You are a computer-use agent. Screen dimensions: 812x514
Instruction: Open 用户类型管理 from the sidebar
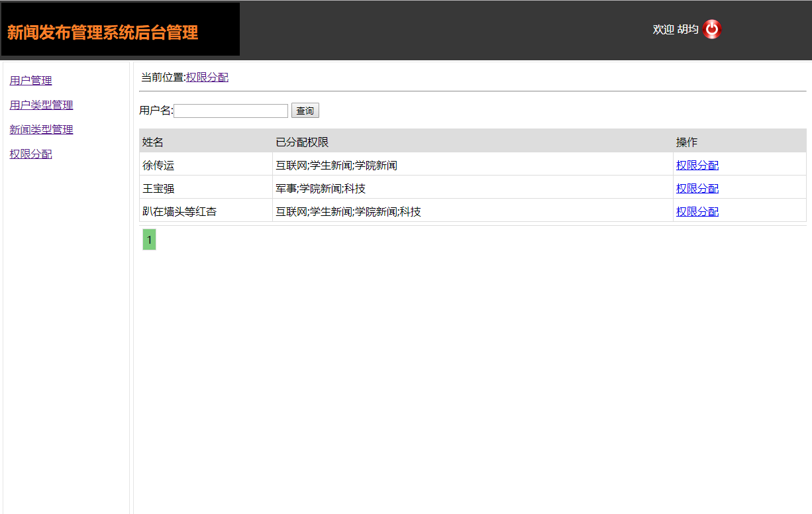(x=41, y=105)
